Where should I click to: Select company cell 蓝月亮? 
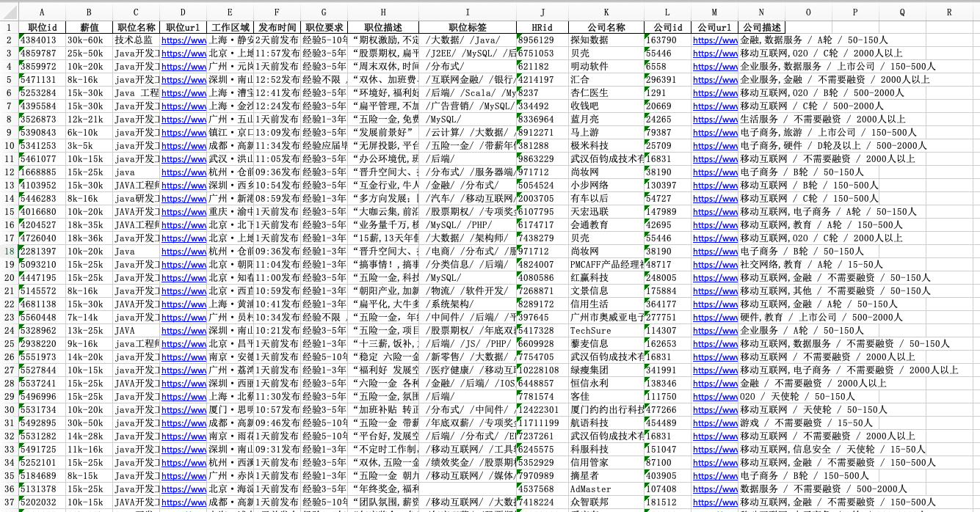606,120
